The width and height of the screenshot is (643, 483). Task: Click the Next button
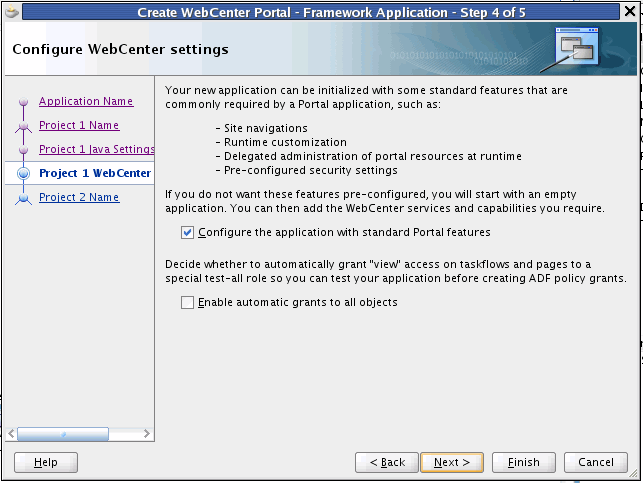pyautogui.click(x=452, y=462)
